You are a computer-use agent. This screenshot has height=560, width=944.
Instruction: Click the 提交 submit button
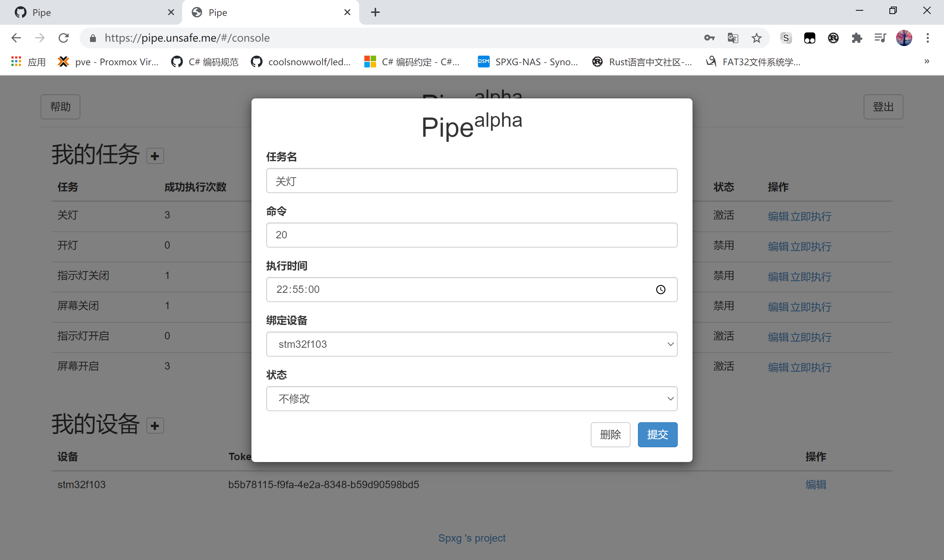tap(657, 435)
